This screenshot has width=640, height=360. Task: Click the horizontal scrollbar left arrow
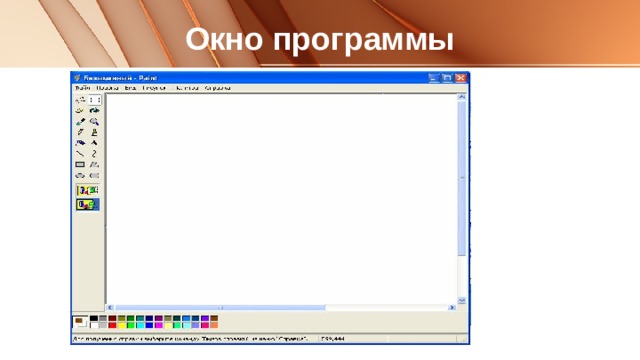[x=110, y=307]
